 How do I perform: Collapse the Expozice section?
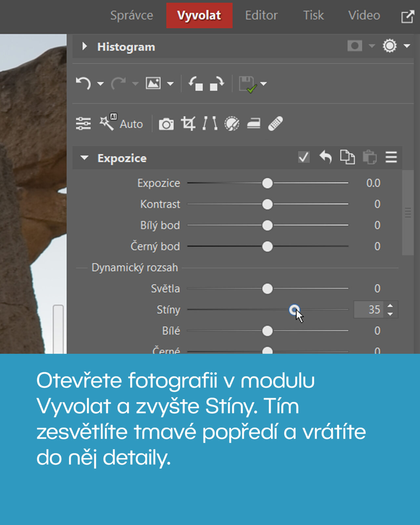coord(84,158)
